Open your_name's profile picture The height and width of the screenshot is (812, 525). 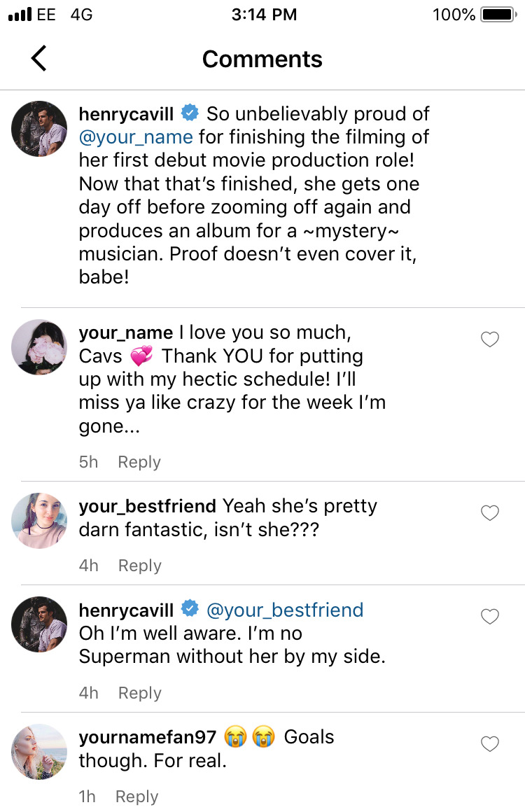[40, 346]
